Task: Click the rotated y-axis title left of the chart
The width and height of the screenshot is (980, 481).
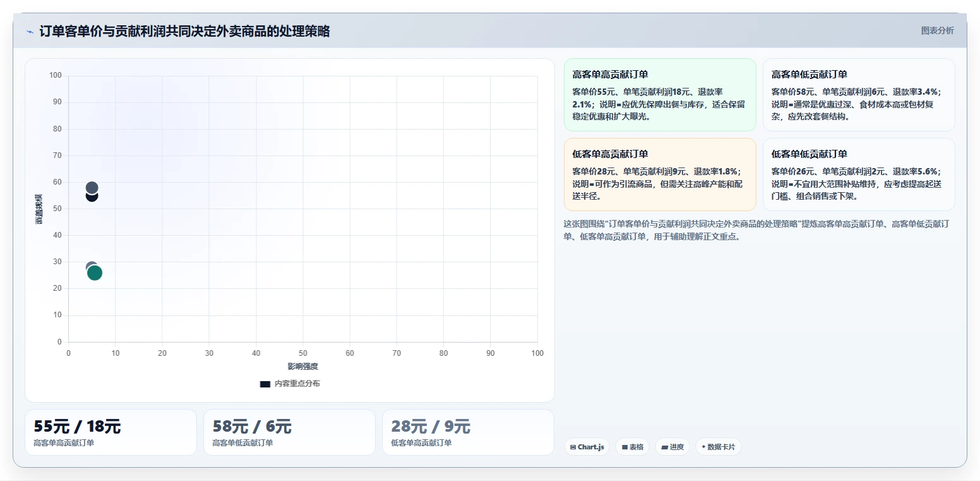Action: coord(39,209)
